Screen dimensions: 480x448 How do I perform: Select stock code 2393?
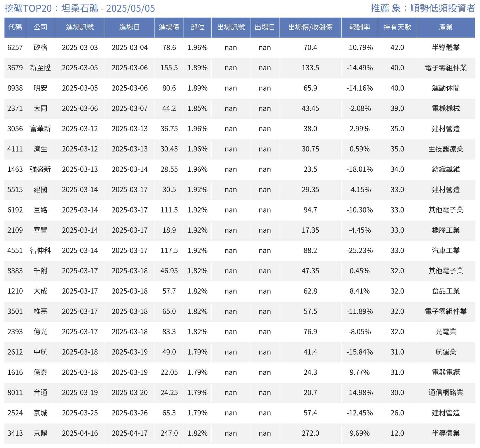pos(15,332)
